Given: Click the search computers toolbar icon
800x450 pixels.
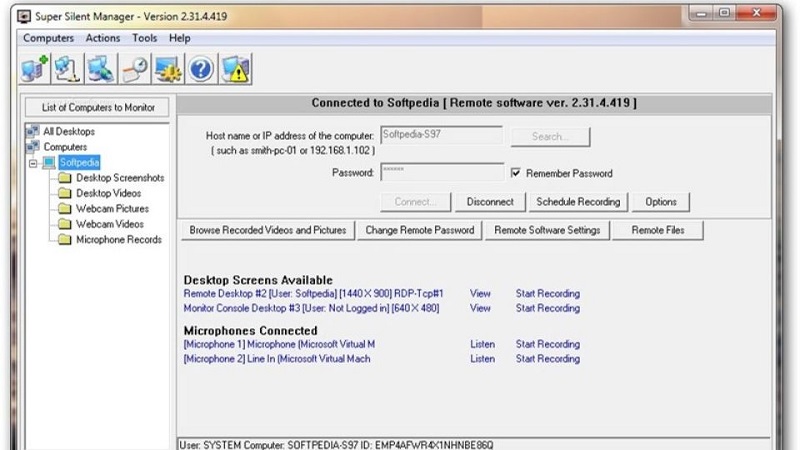Looking at the screenshot, I should [101, 69].
